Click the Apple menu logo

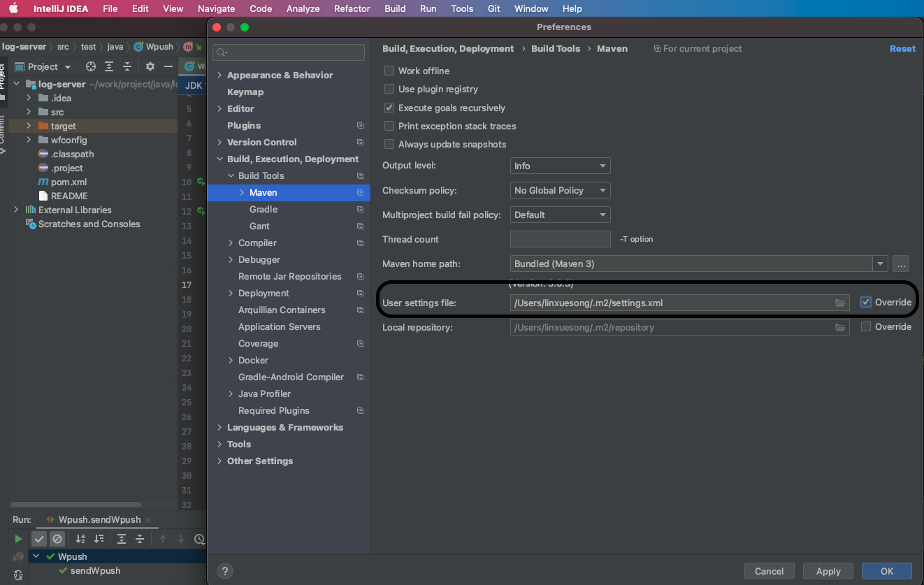(x=13, y=8)
